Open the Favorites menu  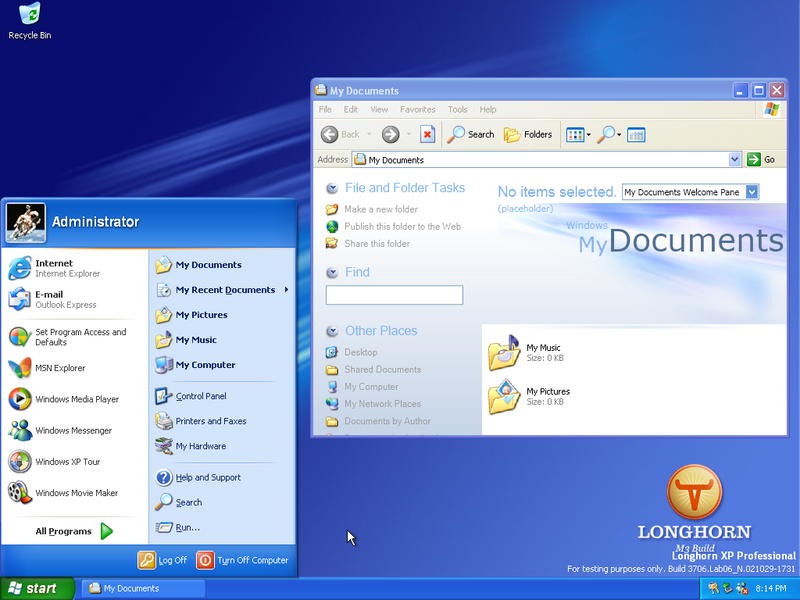coord(417,110)
